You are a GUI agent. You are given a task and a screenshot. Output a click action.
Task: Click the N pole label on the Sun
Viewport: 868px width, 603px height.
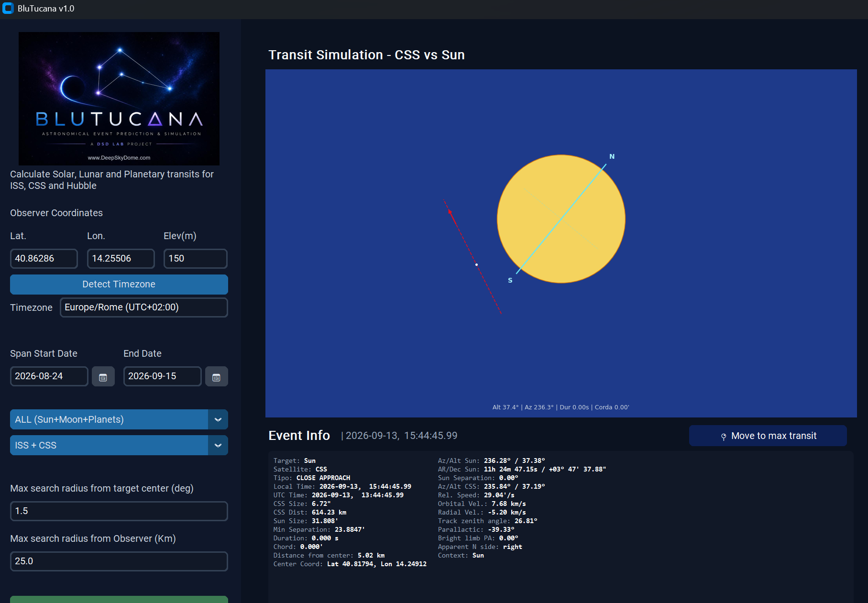(612, 156)
